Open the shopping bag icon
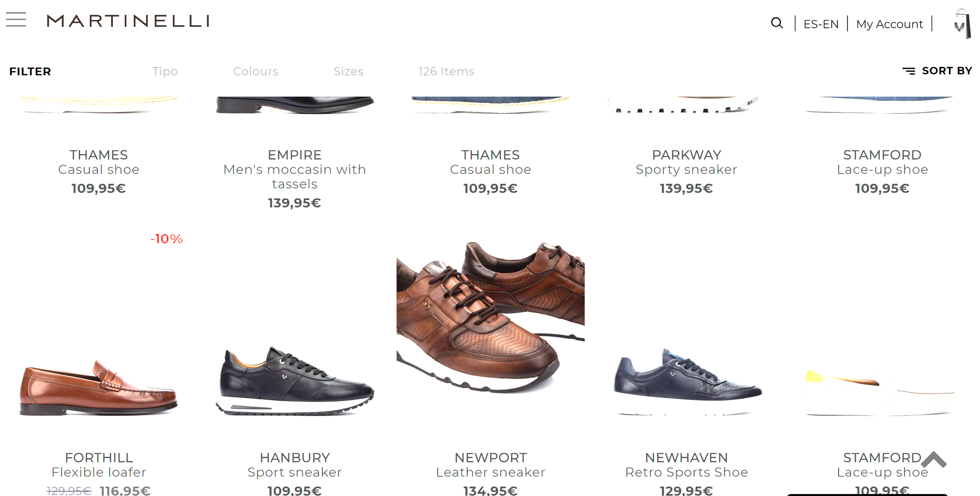 click(x=962, y=24)
